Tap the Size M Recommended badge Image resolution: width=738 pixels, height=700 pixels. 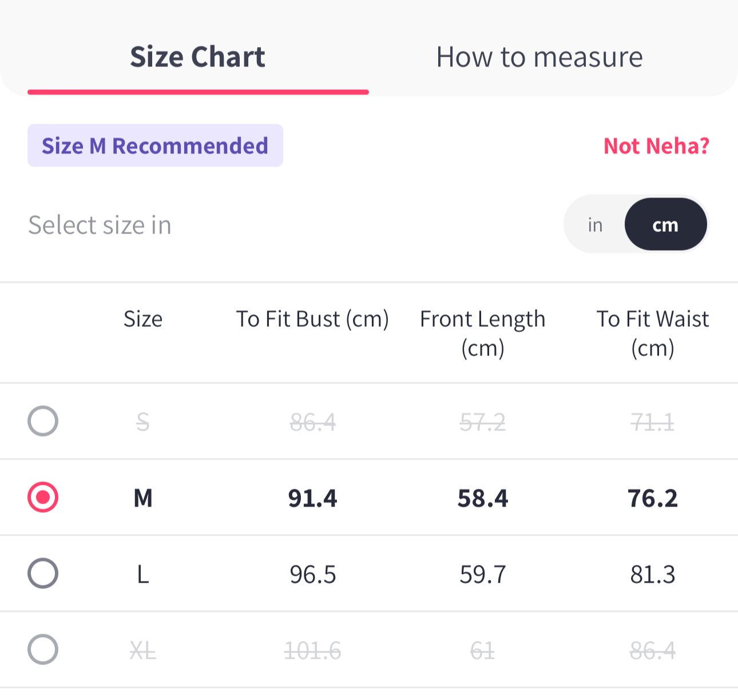coord(155,146)
